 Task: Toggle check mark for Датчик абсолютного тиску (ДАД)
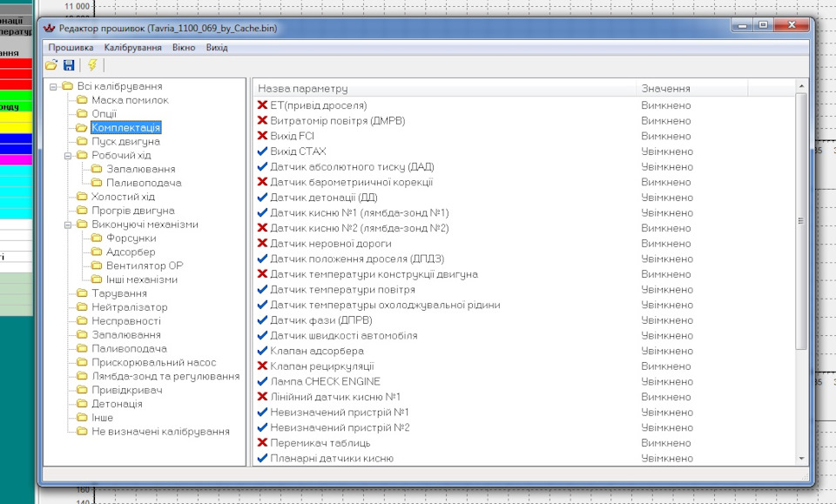point(262,167)
